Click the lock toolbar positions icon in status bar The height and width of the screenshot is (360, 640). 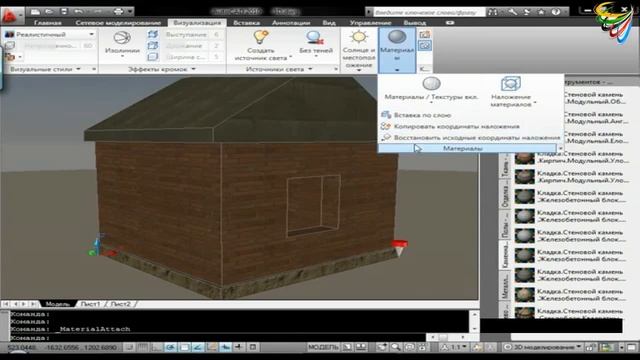(x=590, y=347)
